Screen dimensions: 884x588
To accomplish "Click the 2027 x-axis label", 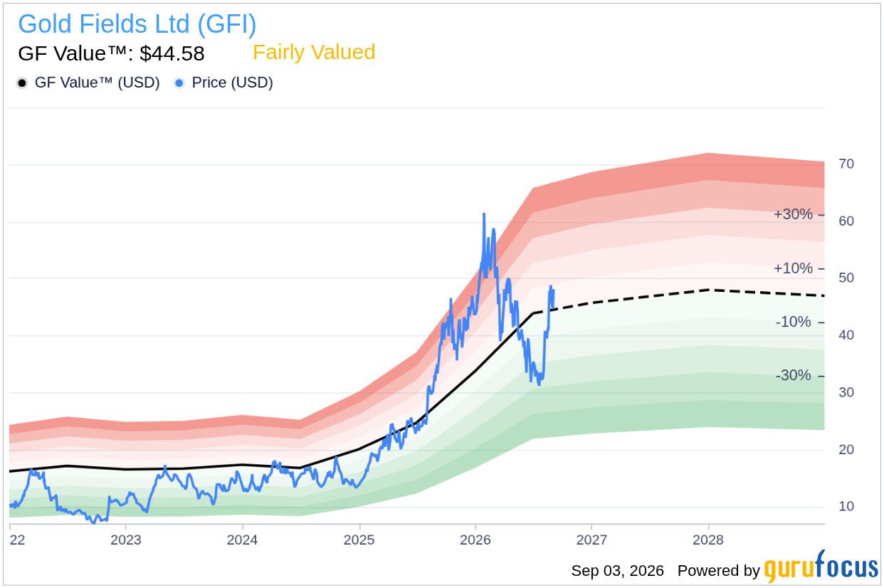I will [591, 540].
